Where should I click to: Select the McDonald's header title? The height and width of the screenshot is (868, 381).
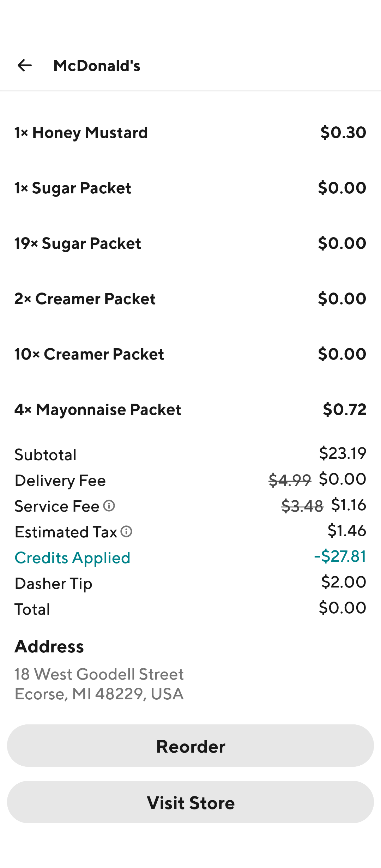coord(97,66)
